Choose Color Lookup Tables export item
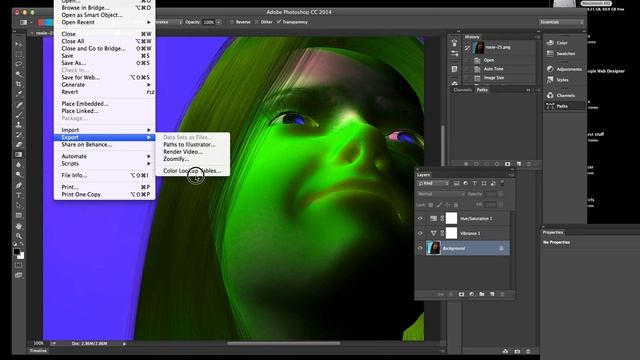The width and height of the screenshot is (640, 360). click(x=193, y=171)
